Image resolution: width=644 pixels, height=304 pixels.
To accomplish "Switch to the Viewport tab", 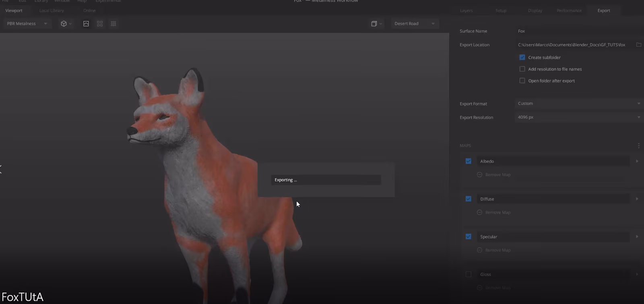I will click(14, 10).
